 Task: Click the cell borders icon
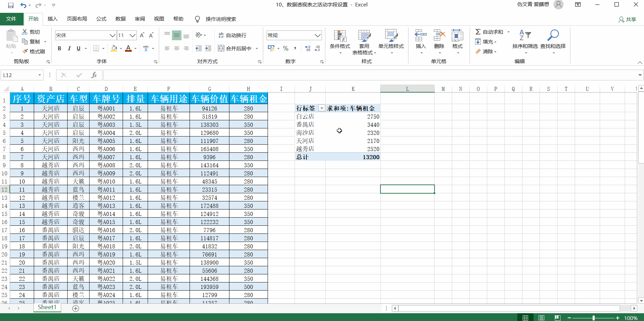coord(96,48)
